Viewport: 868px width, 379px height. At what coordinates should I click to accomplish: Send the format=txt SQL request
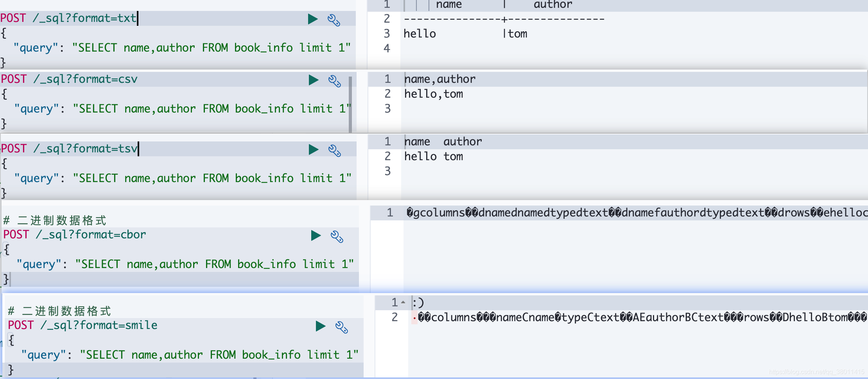(312, 18)
